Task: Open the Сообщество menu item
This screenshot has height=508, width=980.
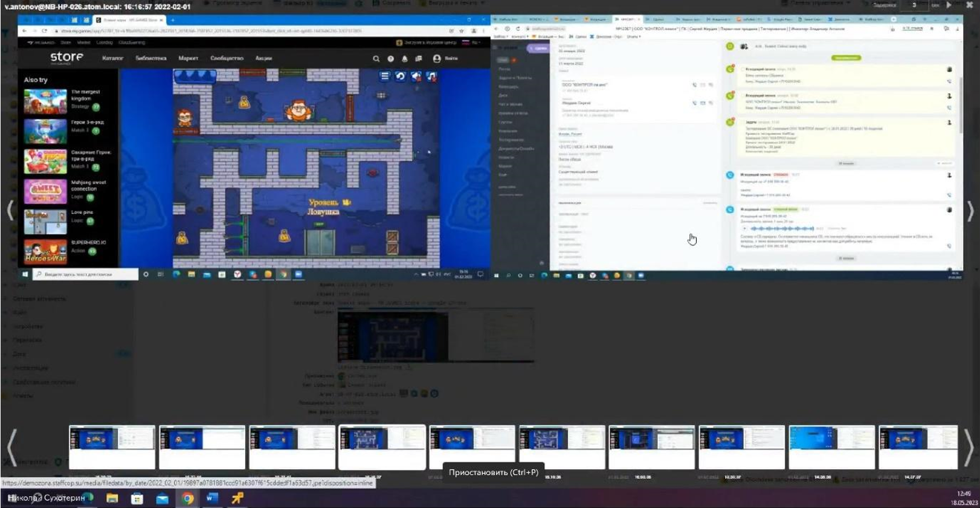Action: [227, 59]
